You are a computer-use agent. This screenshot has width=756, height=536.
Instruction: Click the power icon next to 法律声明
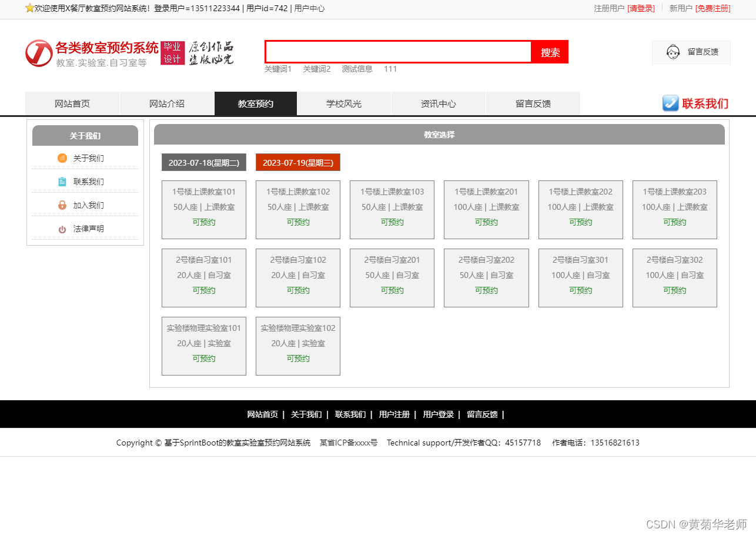[62, 229]
